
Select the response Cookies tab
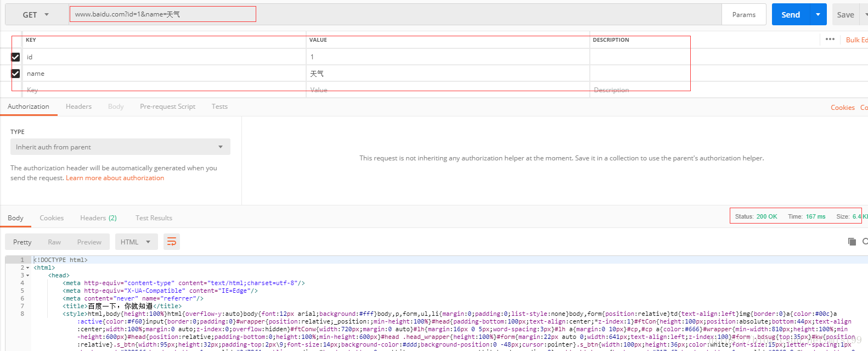coord(52,218)
